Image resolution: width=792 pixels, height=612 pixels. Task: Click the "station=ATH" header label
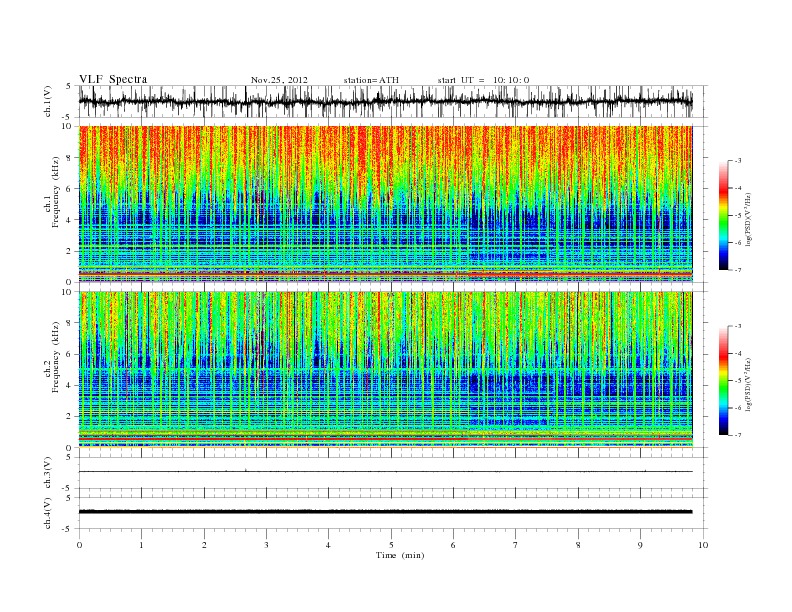pos(371,80)
